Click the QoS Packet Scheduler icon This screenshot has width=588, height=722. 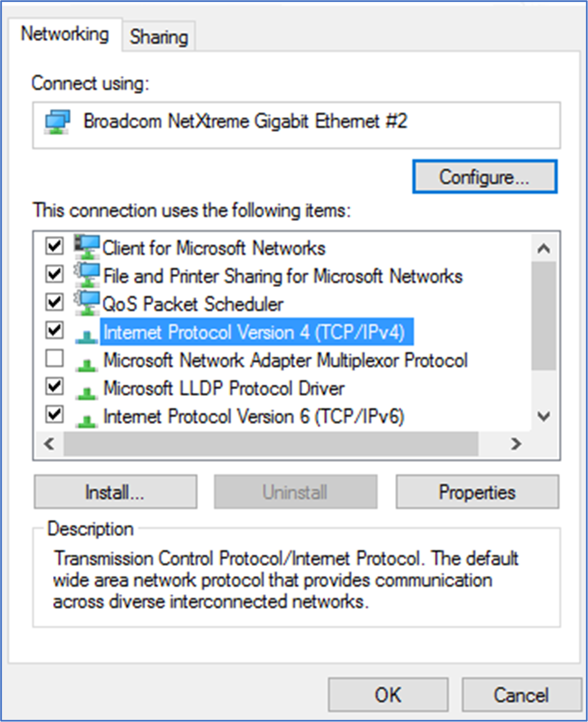(x=87, y=303)
